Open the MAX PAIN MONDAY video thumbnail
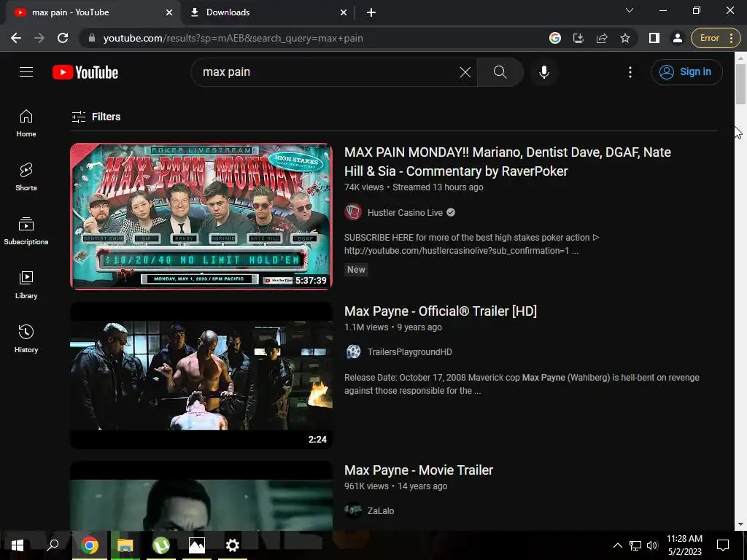The image size is (747, 560). pyautogui.click(x=201, y=216)
